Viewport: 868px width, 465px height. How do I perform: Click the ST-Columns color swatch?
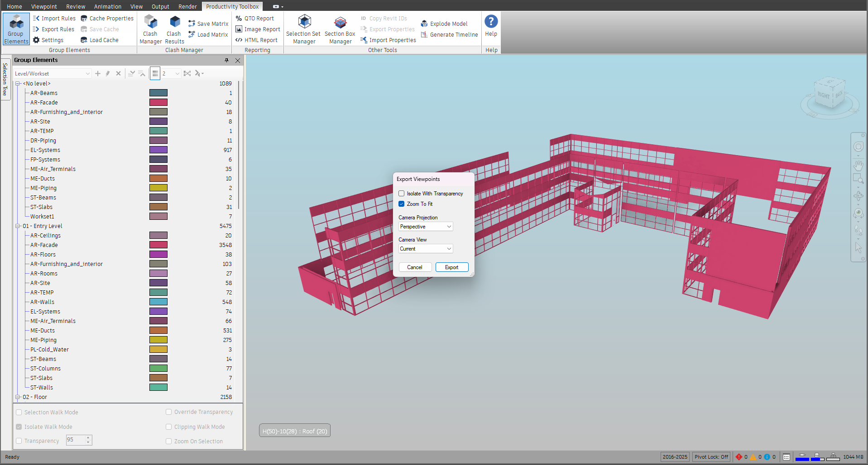tap(158, 369)
